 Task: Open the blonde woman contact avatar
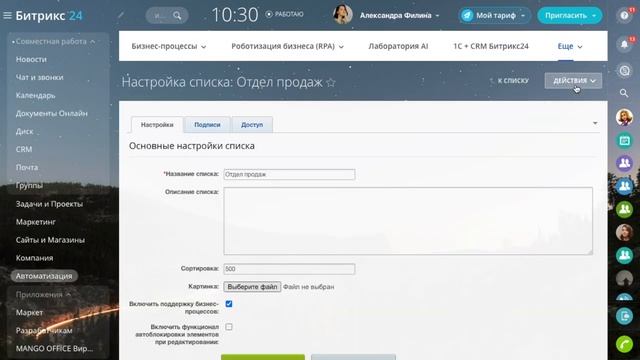[x=624, y=118]
